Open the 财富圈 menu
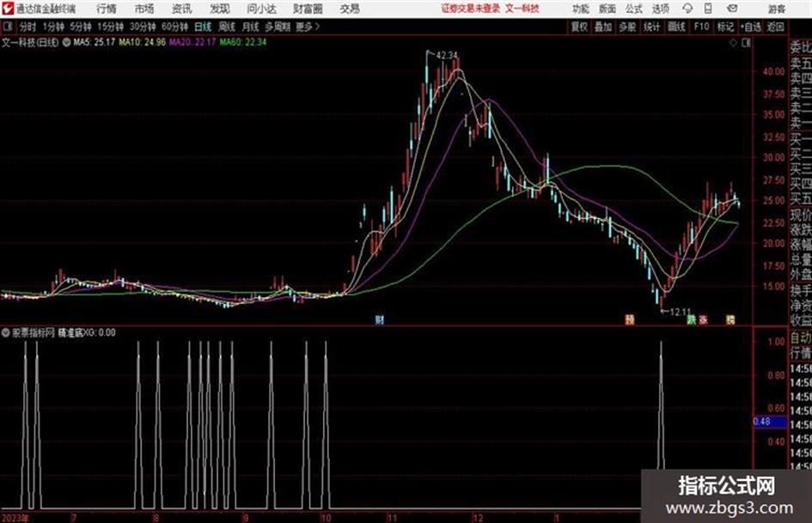812x523 pixels. 308,9
